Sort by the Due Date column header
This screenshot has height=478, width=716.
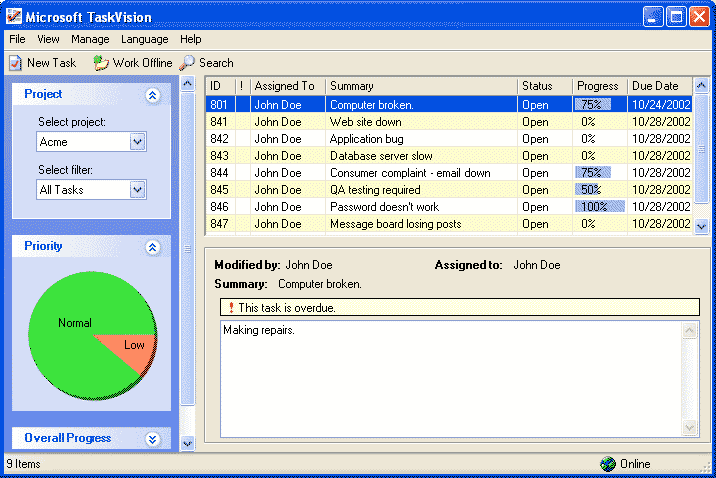click(x=660, y=86)
